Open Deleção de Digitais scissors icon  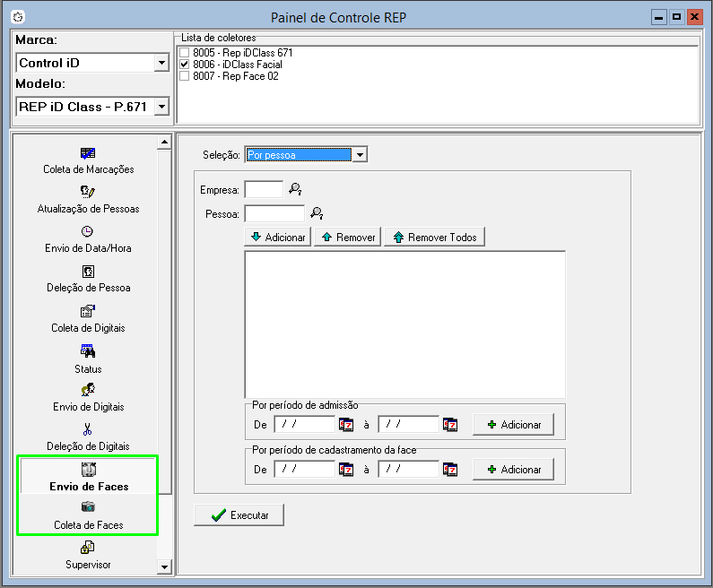(88, 428)
